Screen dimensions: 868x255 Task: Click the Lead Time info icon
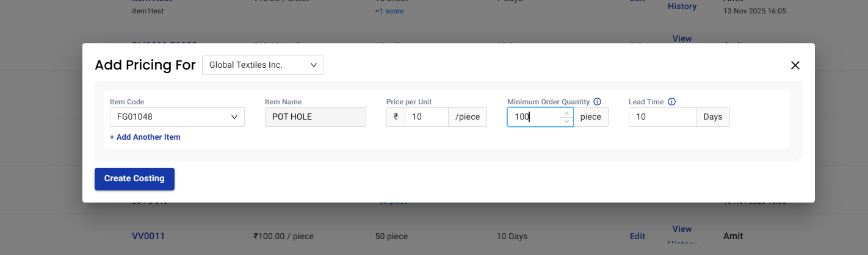tap(671, 102)
